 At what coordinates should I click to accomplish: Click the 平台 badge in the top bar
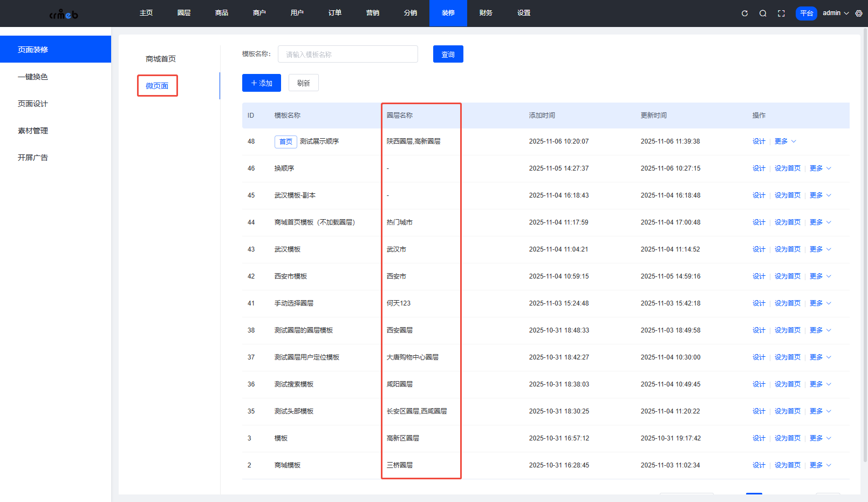(807, 13)
